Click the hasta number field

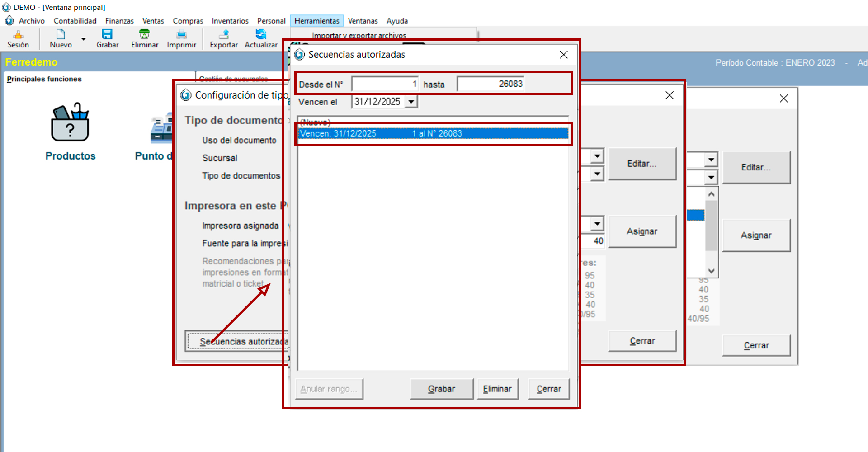pos(491,84)
